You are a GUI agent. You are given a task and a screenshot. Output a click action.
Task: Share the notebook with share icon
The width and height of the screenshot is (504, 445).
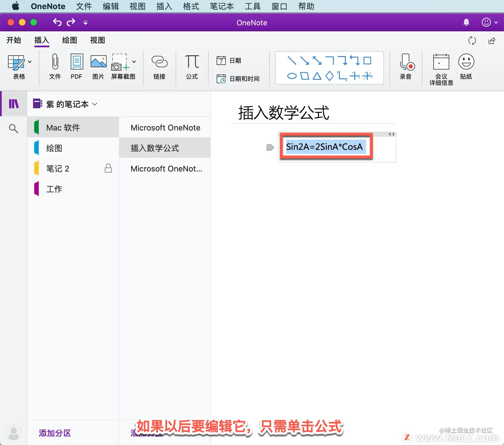click(492, 41)
